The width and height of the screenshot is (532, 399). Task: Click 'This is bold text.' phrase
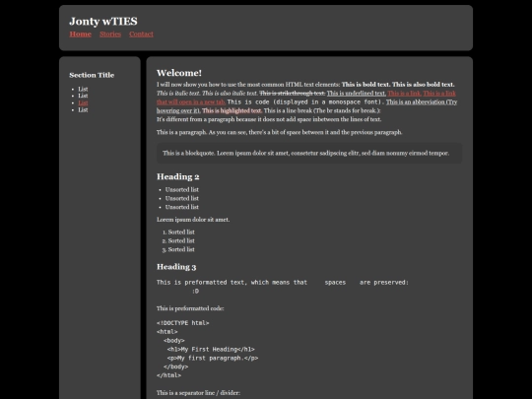(x=366, y=85)
